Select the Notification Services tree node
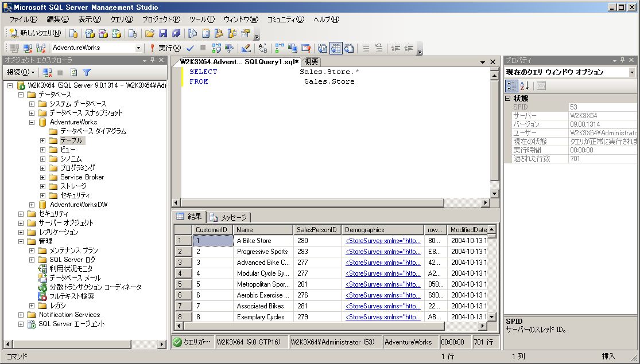This screenshot has width=640, height=364. (x=69, y=315)
